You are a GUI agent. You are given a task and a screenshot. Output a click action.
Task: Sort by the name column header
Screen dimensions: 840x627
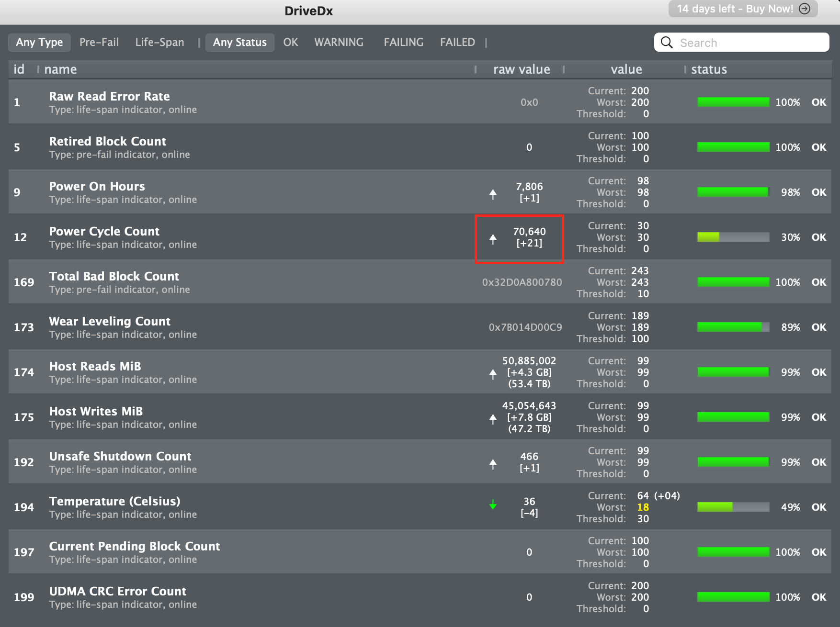pos(60,69)
